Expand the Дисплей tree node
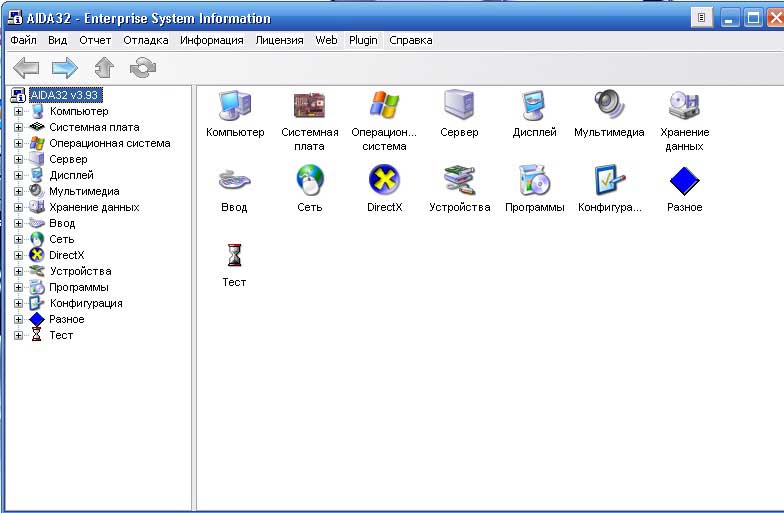The height and width of the screenshot is (513, 784). pyautogui.click(x=18, y=176)
